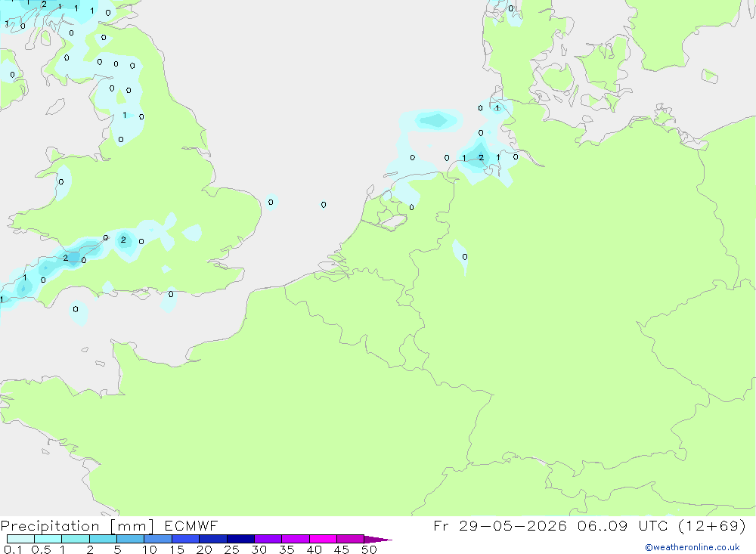Click the over-50 mm arrow tip of legend
This screenshot has width=756, height=554.
(379, 540)
